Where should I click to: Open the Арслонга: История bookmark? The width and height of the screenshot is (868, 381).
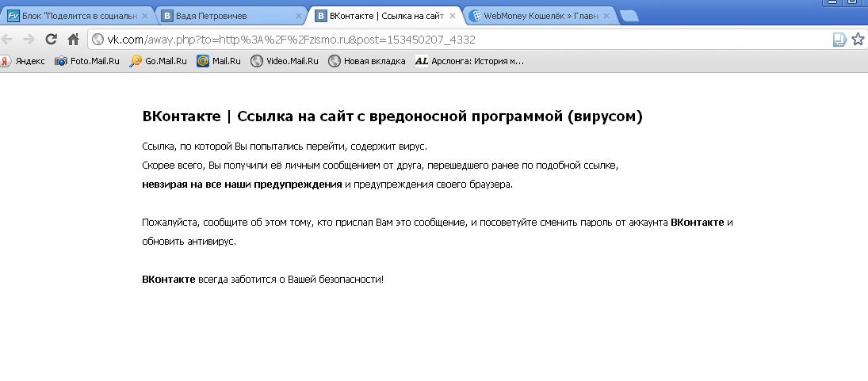pyautogui.click(x=469, y=61)
